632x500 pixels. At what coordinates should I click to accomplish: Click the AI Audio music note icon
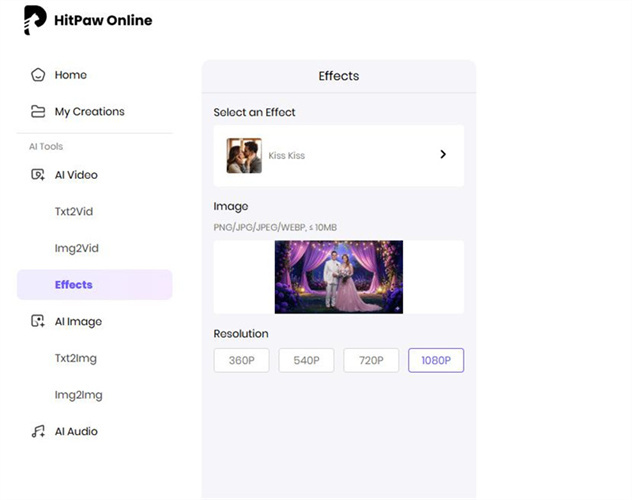(x=38, y=432)
